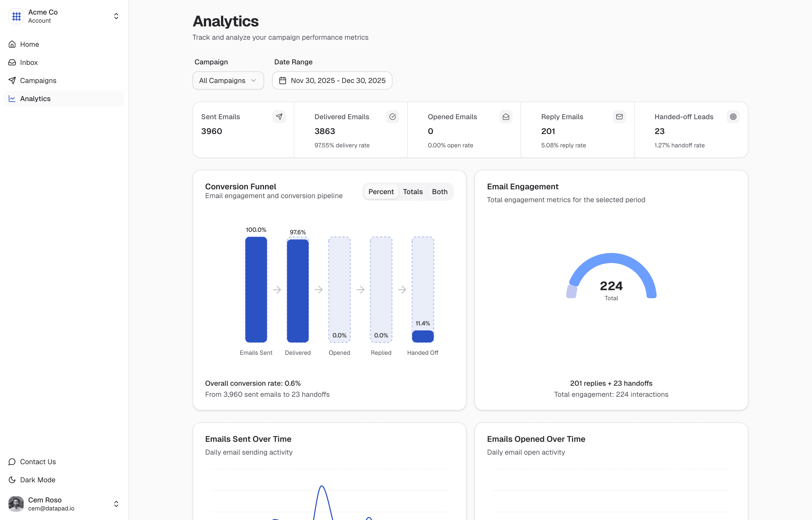This screenshot has height=520, width=812.
Task: Open Campaigns in the sidebar
Action: 38,81
